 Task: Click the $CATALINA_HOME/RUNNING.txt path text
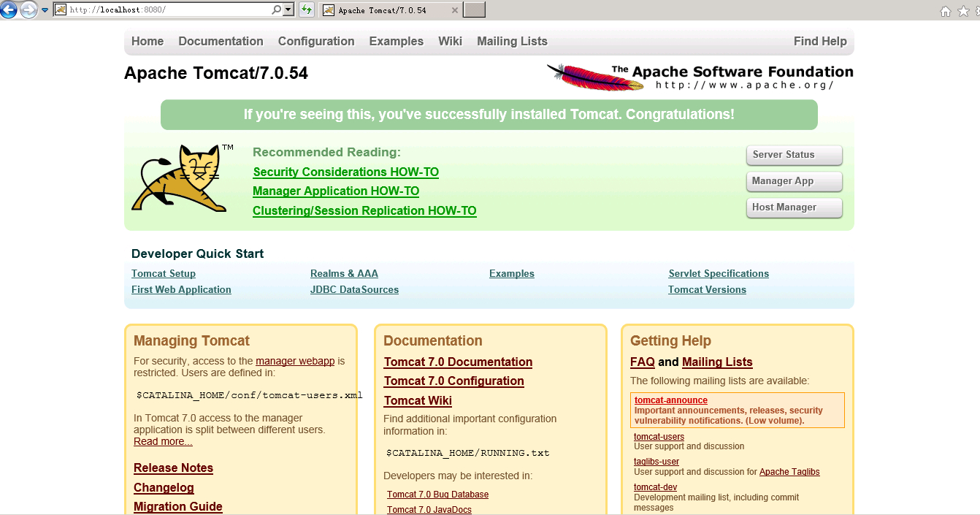pyautogui.click(x=467, y=453)
